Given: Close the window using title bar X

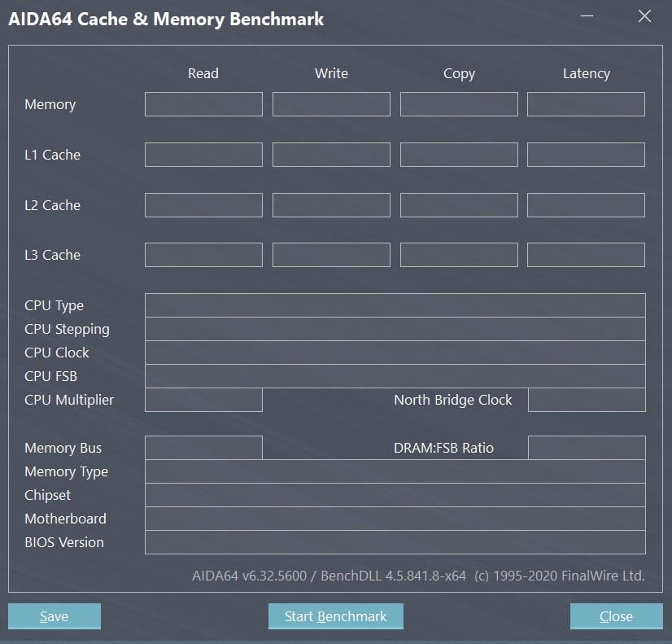Looking at the screenshot, I should 644,16.
